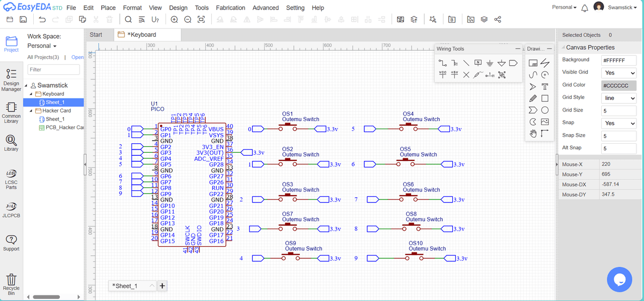This screenshot has width=644, height=301.
Task: Minimize the Wiring Tools panel
Action: point(518,49)
